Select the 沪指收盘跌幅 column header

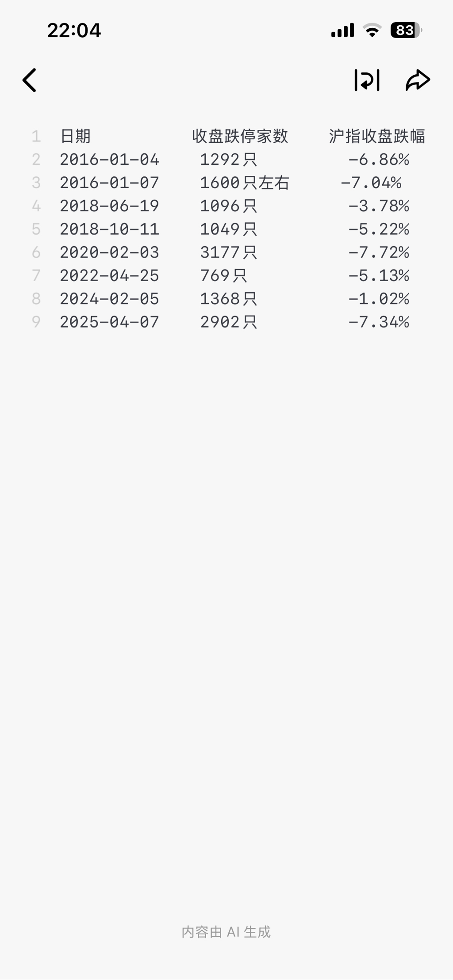(x=377, y=136)
